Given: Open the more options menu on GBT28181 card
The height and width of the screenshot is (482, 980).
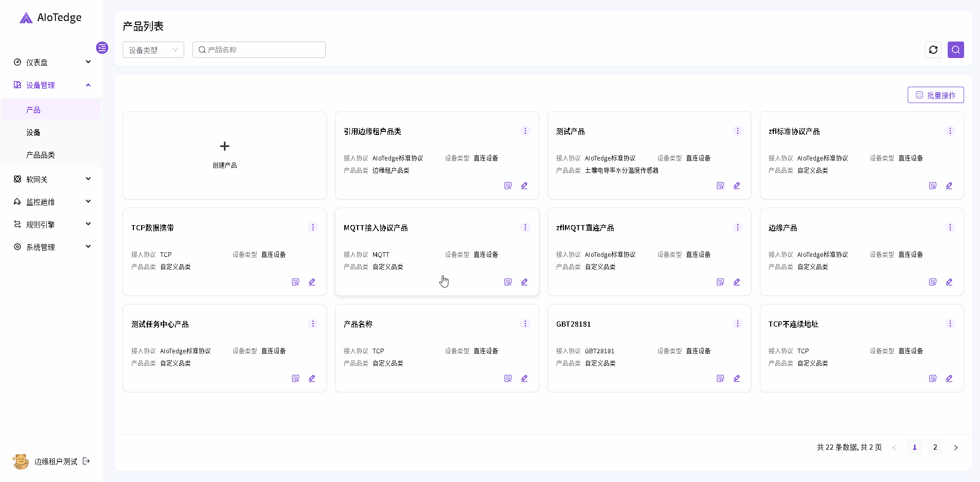Looking at the screenshot, I should (737, 324).
